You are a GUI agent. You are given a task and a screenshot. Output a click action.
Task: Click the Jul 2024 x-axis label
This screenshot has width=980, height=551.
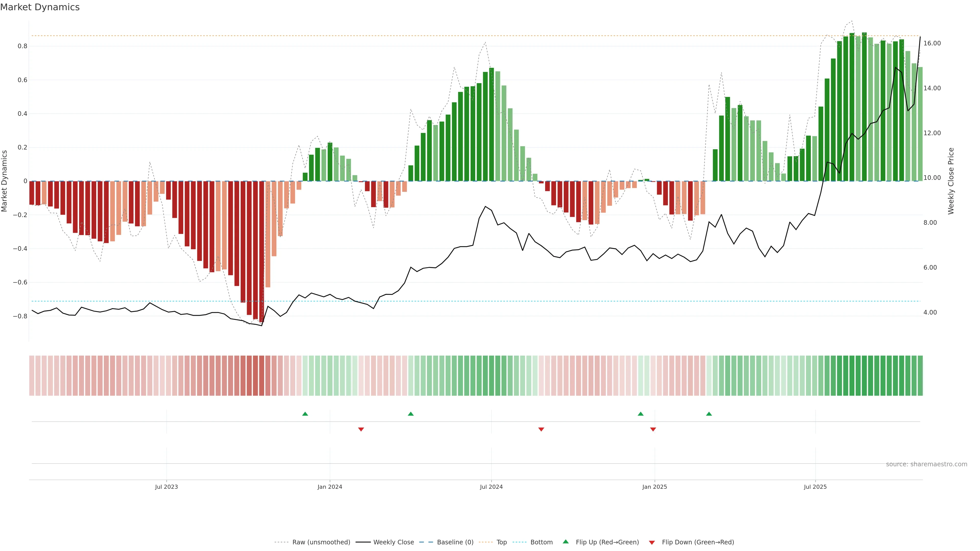[x=491, y=487]
